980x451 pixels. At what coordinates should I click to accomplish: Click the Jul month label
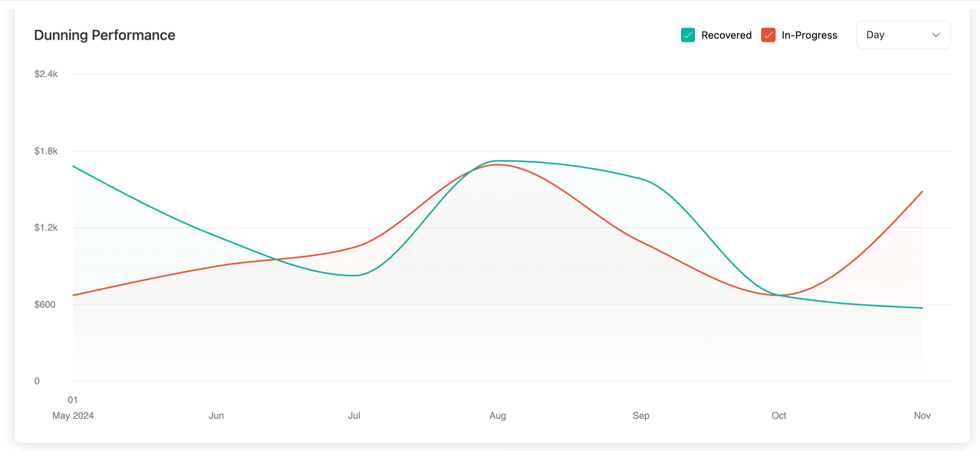coord(354,416)
